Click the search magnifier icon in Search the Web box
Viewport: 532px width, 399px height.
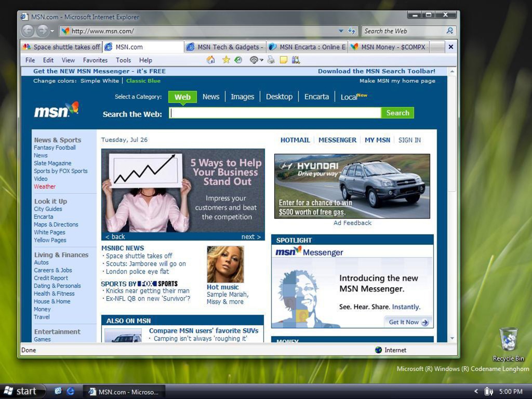(x=450, y=31)
